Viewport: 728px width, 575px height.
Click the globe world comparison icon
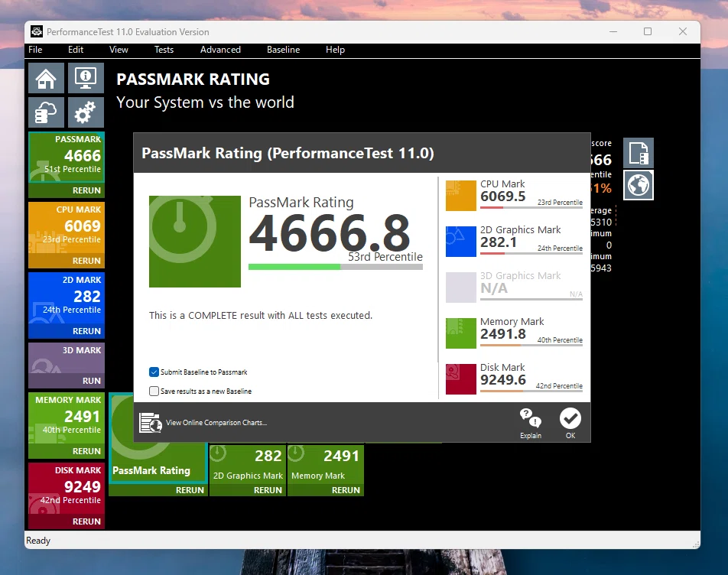pyautogui.click(x=639, y=185)
